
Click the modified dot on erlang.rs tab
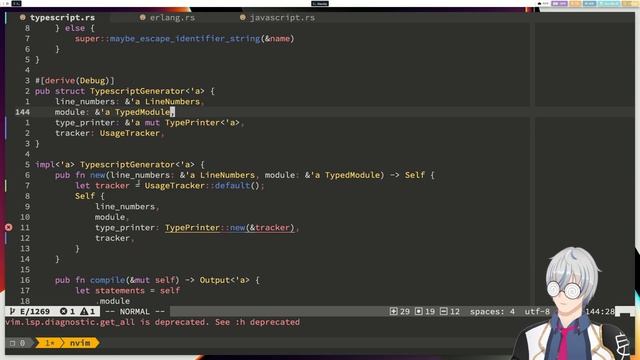(x=142, y=18)
